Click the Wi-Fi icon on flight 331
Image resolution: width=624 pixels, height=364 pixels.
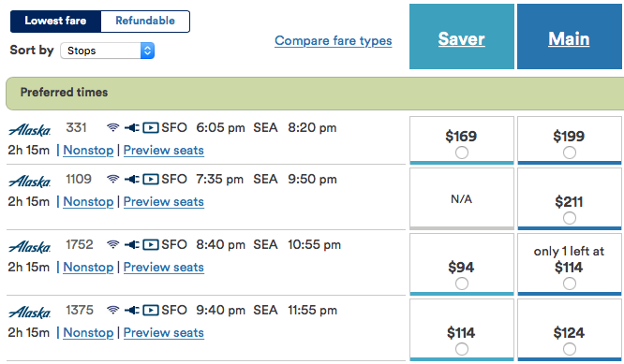113,127
